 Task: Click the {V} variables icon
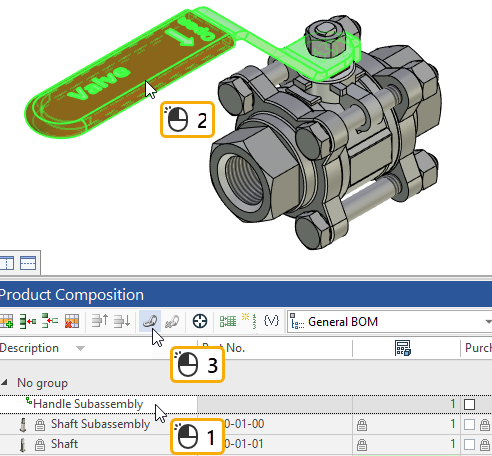point(271,321)
